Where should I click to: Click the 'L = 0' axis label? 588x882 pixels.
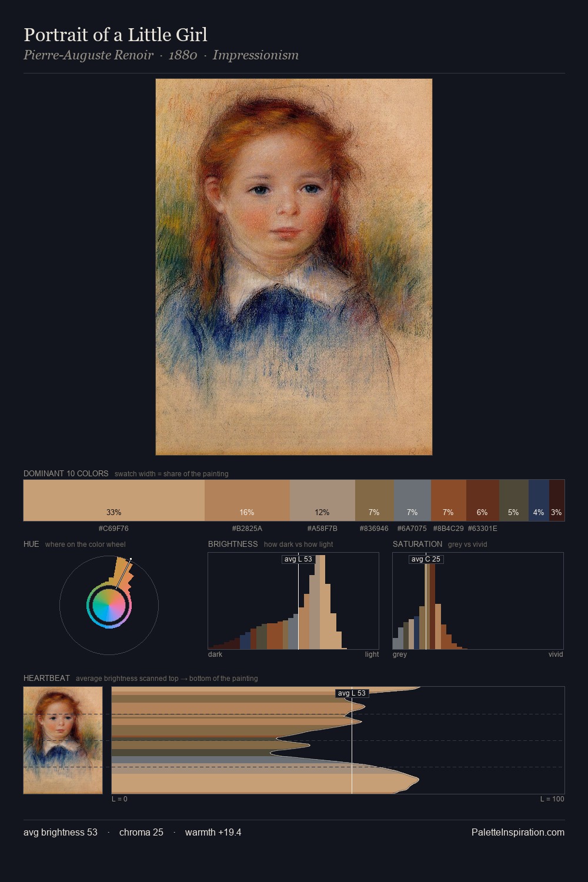coord(119,799)
